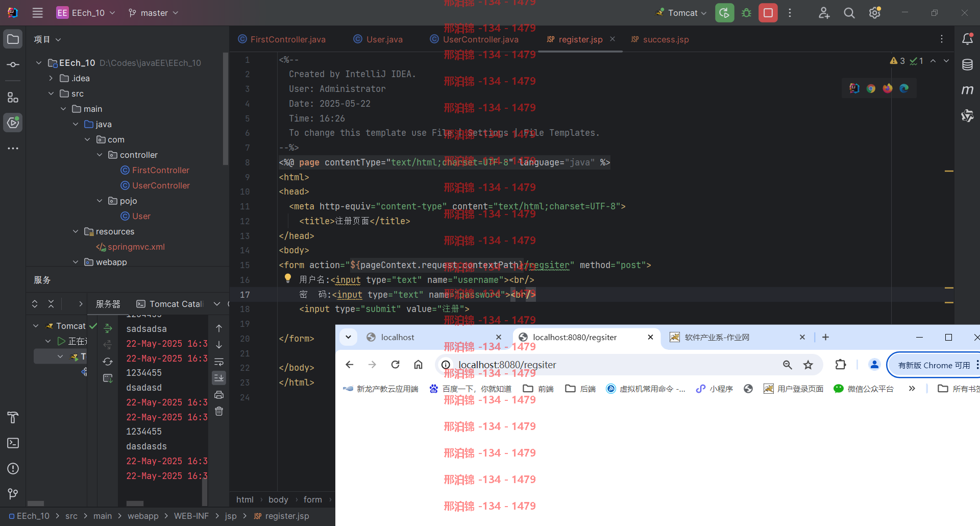Print the console output
The width and height of the screenshot is (980, 526).
coord(219,395)
